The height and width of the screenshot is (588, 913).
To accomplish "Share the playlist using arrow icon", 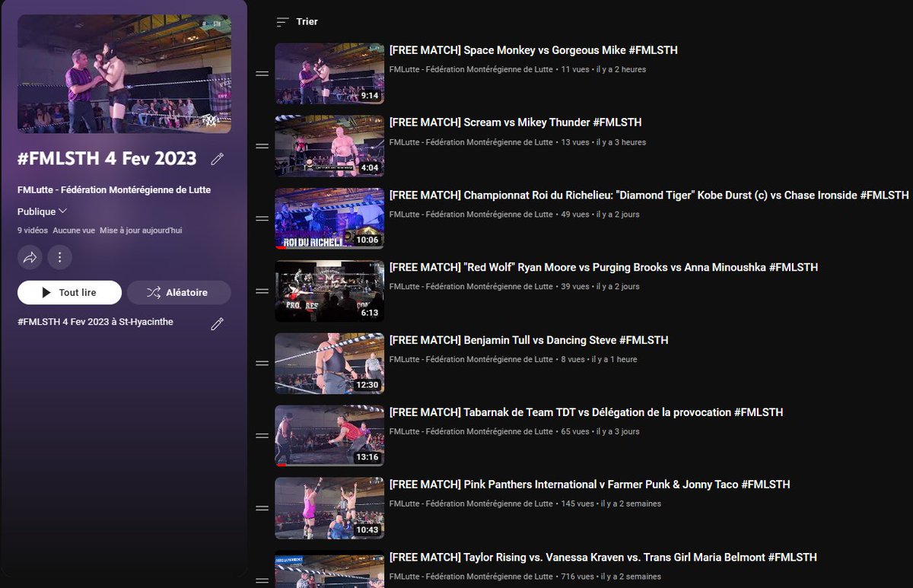I will click(30, 257).
